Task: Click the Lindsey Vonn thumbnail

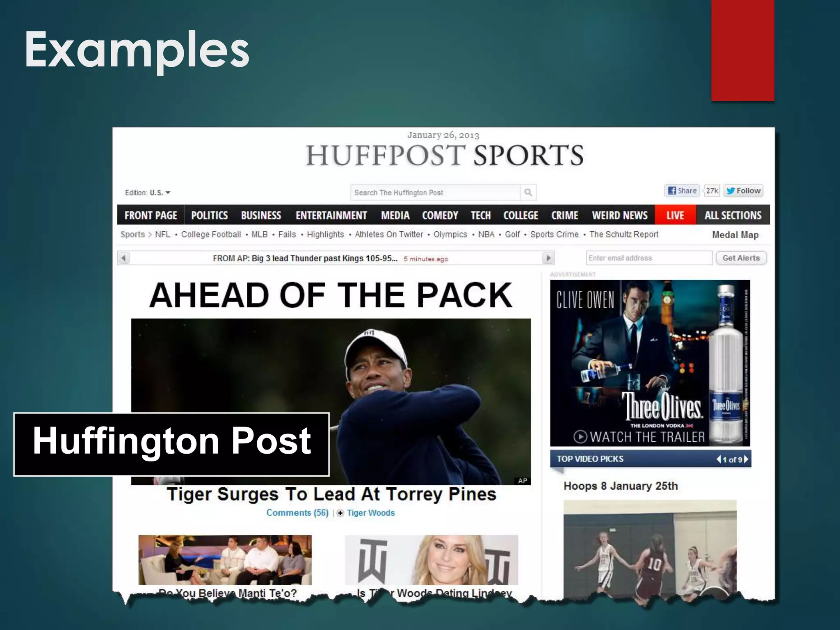Action: (x=431, y=560)
